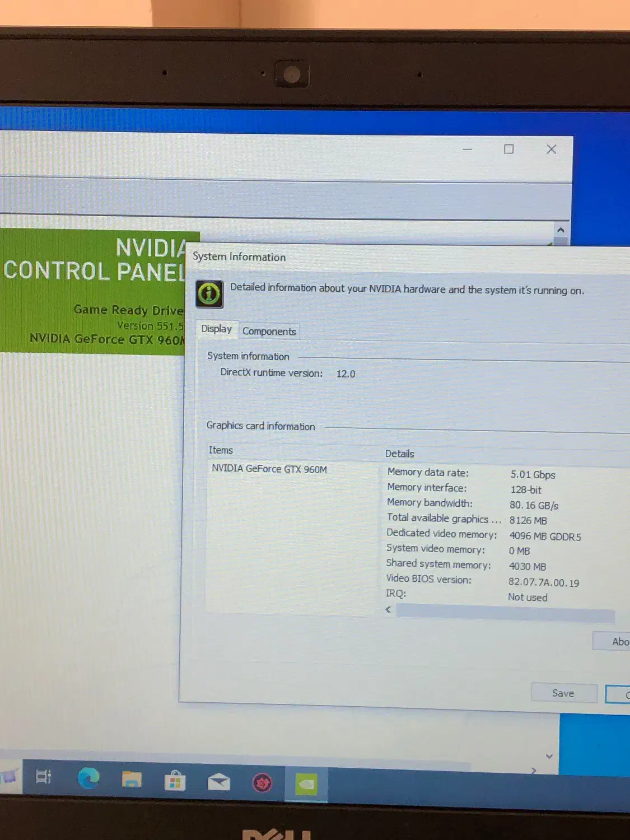630x840 pixels.
Task: Close the NVIDIA Control Panel window
Action: point(551,149)
